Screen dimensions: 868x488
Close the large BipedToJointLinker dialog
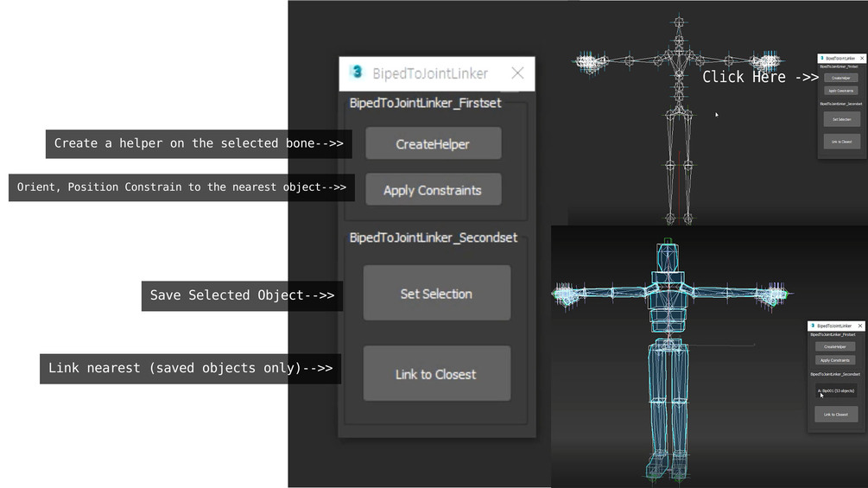517,73
